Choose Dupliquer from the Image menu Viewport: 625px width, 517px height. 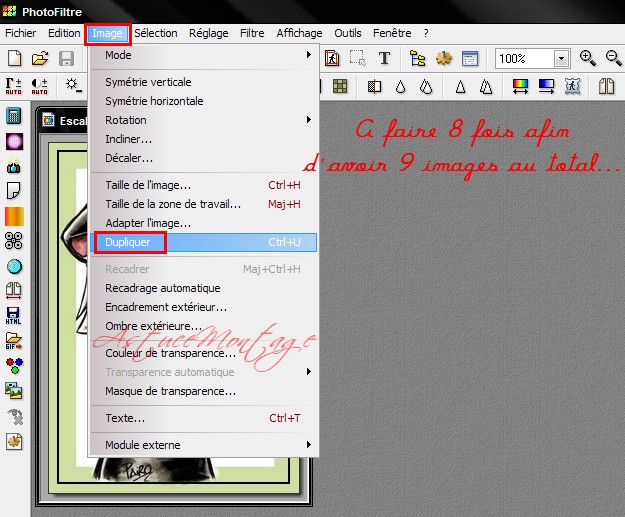point(204,242)
